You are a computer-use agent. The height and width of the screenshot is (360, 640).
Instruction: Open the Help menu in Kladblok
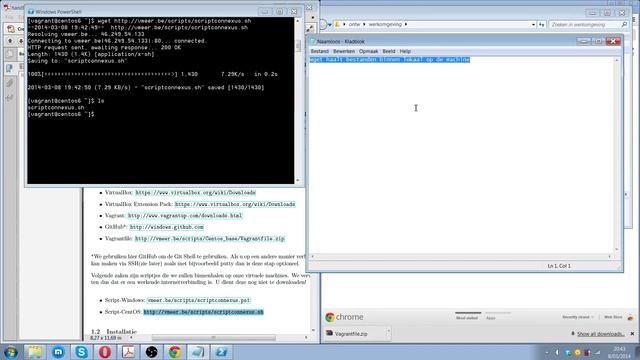tap(405, 51)
